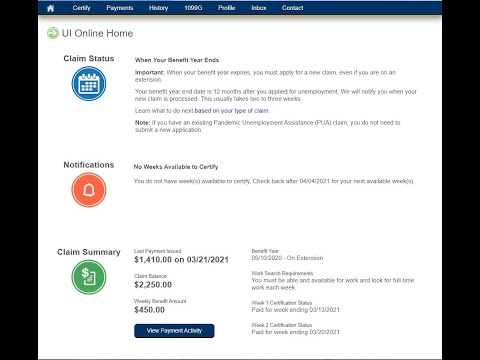Select the $2,250.00 claim balance value
This screenshot has height=360, width=480.
(153, 285)
